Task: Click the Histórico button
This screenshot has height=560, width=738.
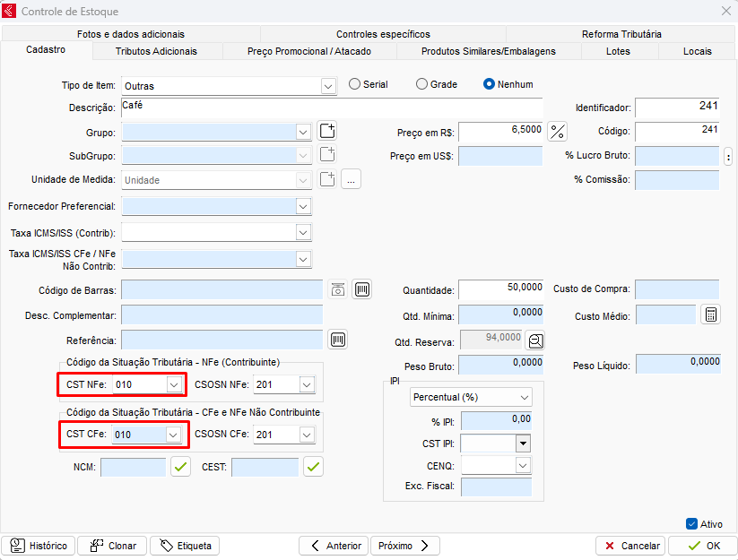Action: click(39, 545)
